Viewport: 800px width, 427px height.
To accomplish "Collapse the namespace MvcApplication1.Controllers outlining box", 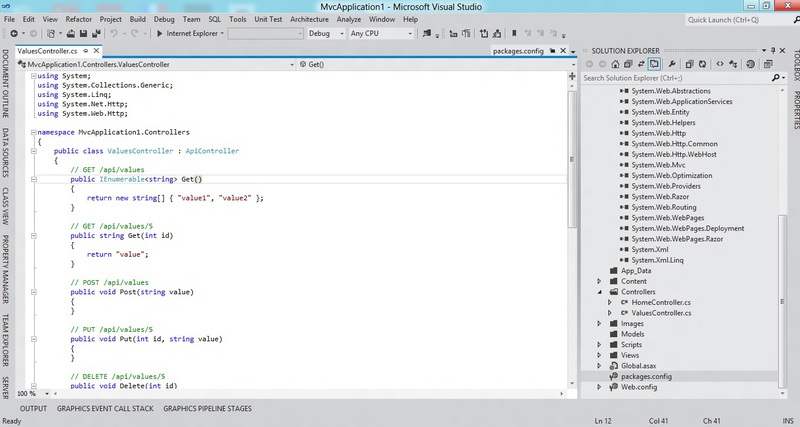I will coord(33,132).
